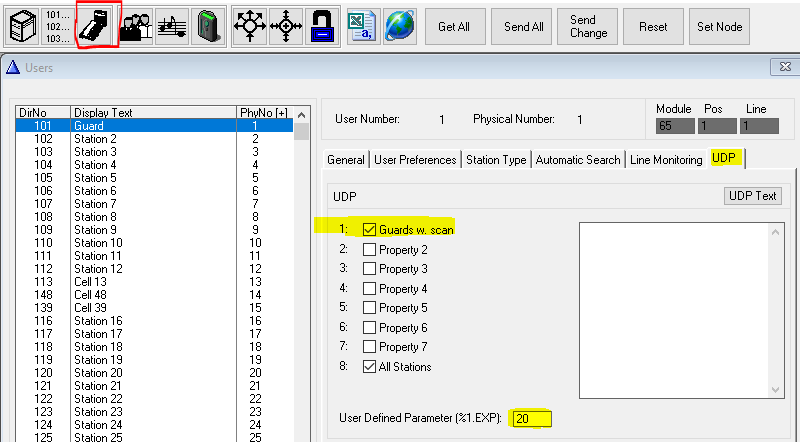Viewport: 800px width, 442px height.
Task: Open the groups people icon
Action: (x=136, y=26)
